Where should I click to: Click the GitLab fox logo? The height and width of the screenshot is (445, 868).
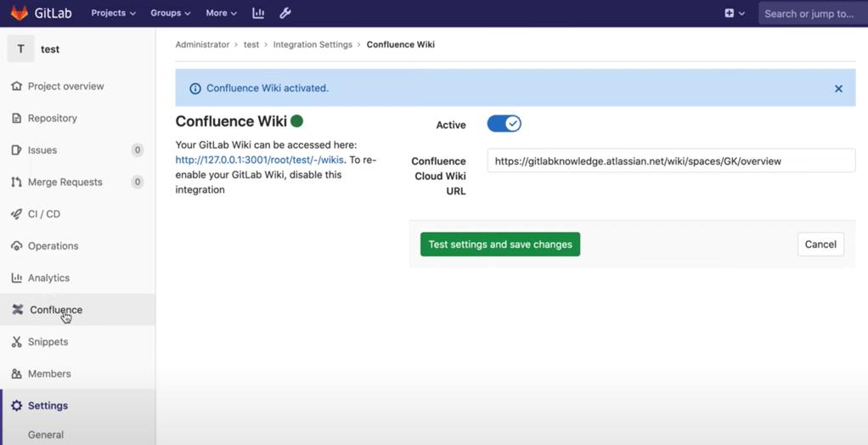coord(20,13)
